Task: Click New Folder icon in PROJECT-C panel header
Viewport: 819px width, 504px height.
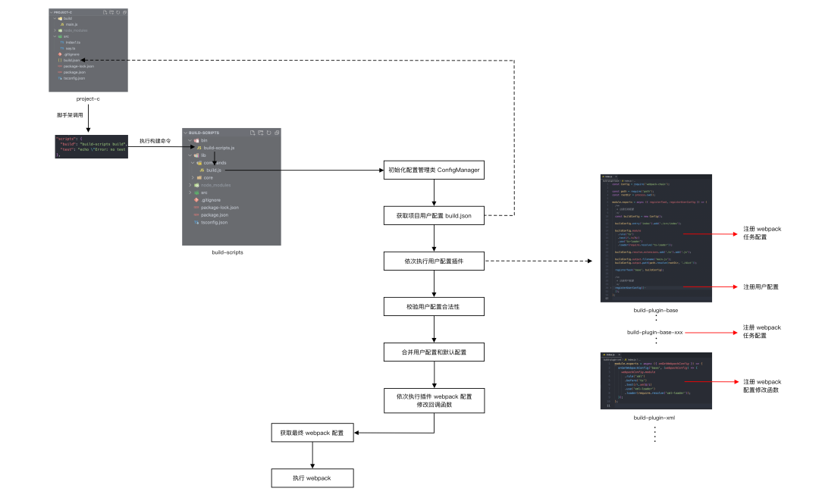Action: [x=111, y=12]
